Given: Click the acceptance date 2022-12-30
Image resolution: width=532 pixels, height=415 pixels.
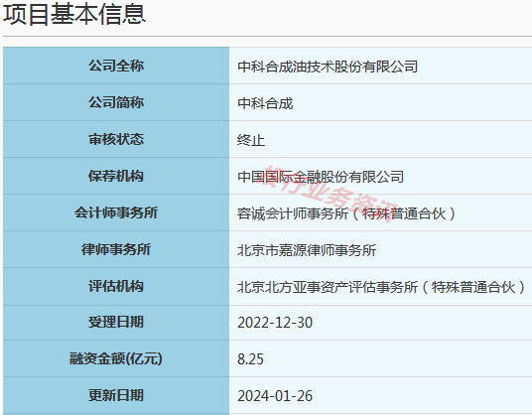Looking at the screenshot, I should pyautogui.click(x=275, y=323).
